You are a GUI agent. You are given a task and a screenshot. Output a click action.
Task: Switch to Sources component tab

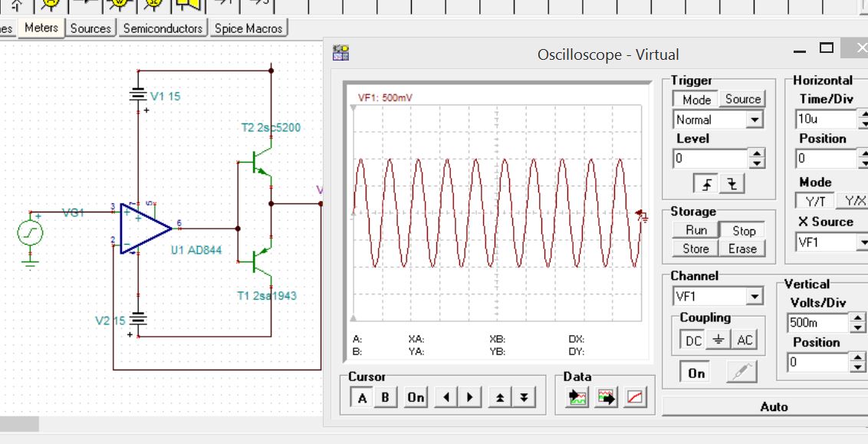(90, 28)
